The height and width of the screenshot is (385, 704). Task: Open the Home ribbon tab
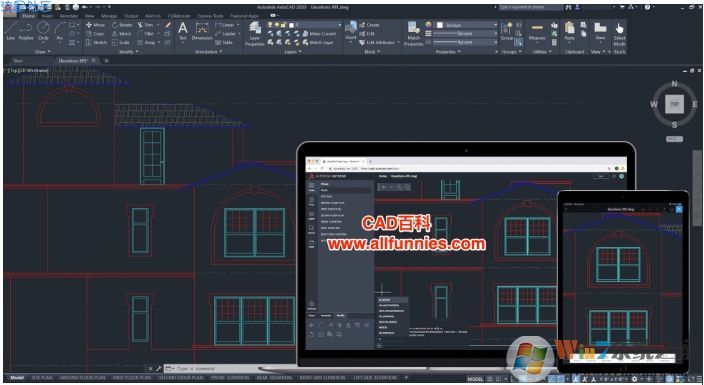28,16
